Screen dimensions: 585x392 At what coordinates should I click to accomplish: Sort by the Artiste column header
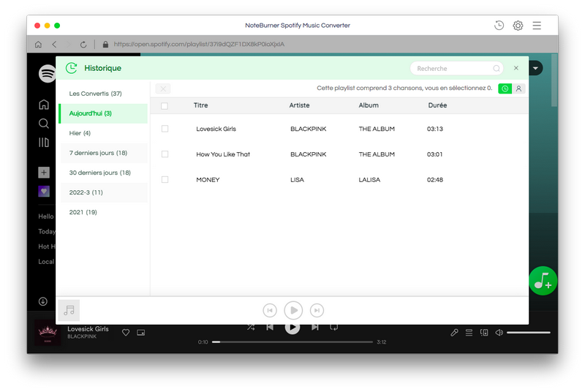[299, 105]
